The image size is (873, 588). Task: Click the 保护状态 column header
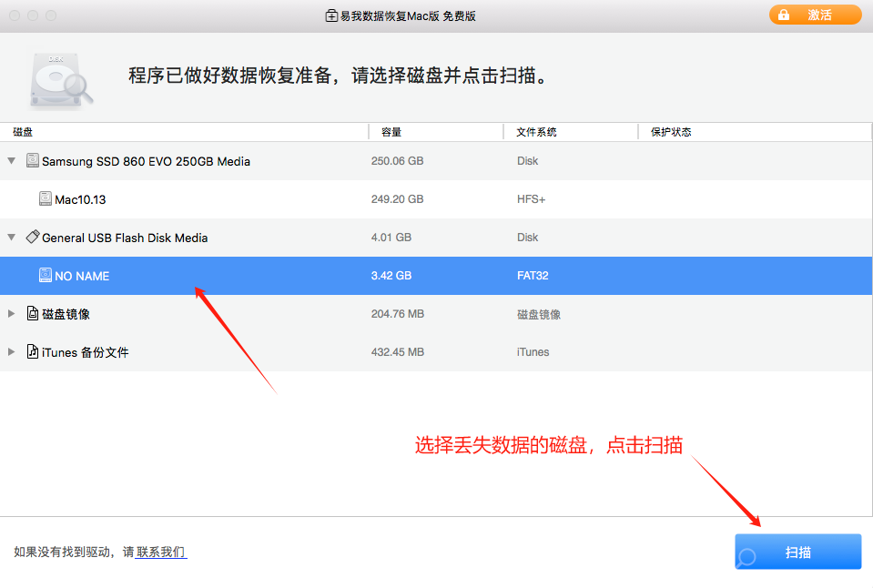coord(671,132)
